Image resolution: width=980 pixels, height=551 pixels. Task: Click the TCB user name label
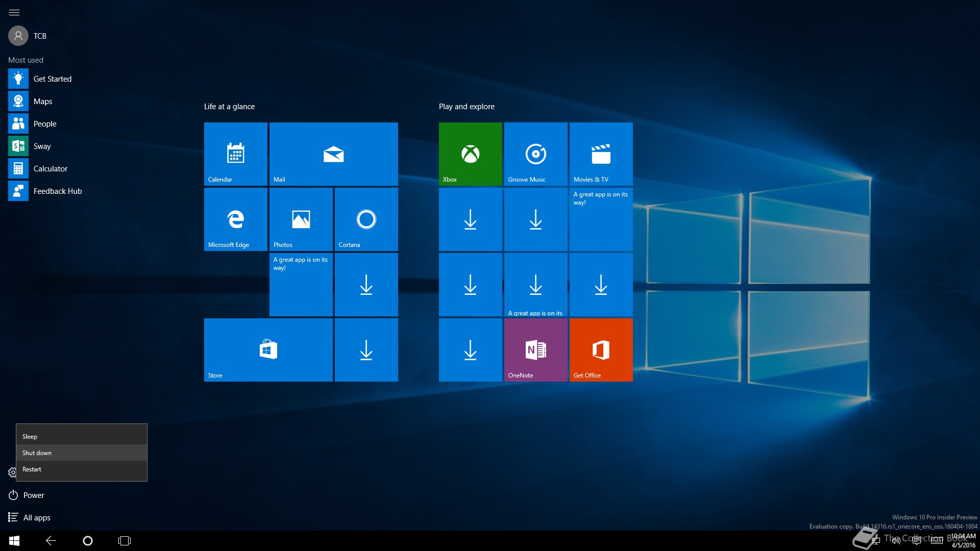coord(40,36)
